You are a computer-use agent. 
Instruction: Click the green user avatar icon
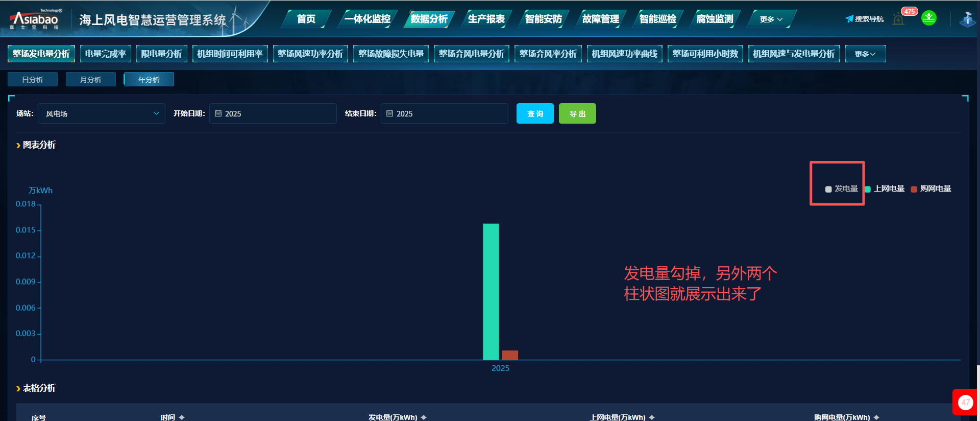coord(928,18)
